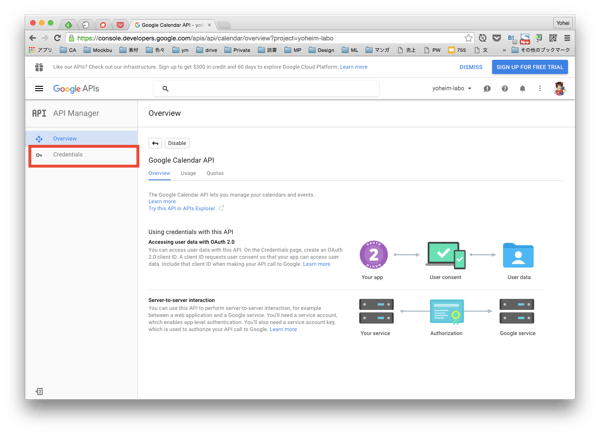
Task: Open the feedback speech-bubble icon
Action: (x=487, y=88)
